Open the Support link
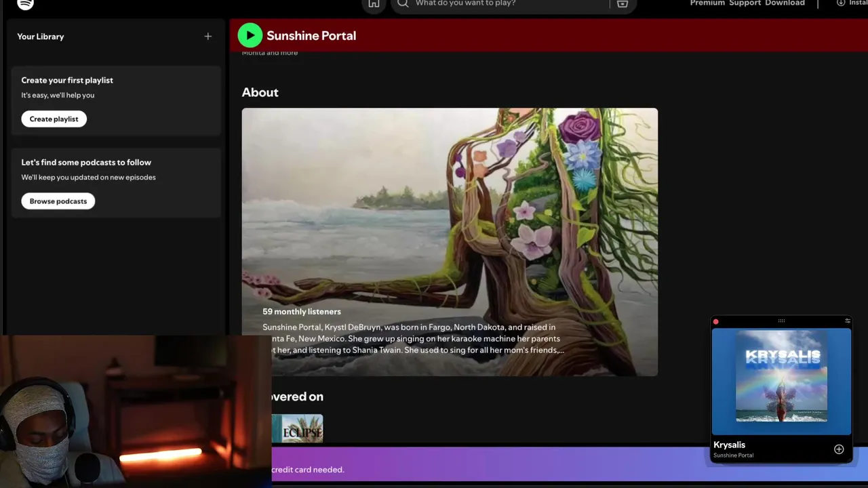Image resolution: width=868 pixels, height=488 pixels. 745,3
